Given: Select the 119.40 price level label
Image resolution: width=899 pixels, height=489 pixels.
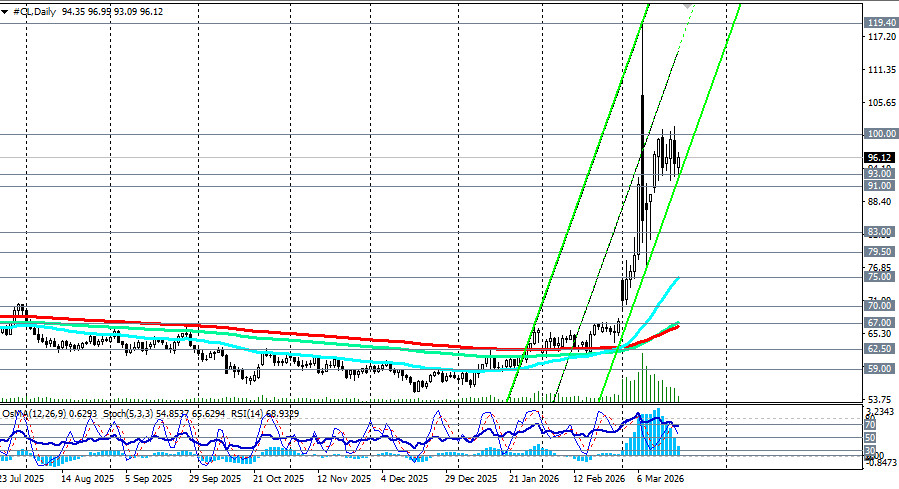Looking at the screenshot, I should tap(881, 23).
